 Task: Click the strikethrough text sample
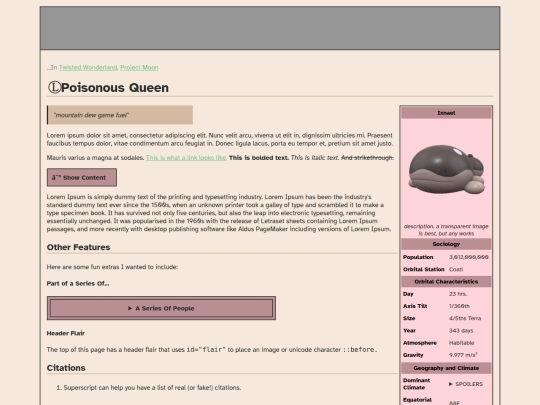click(367, 158)
